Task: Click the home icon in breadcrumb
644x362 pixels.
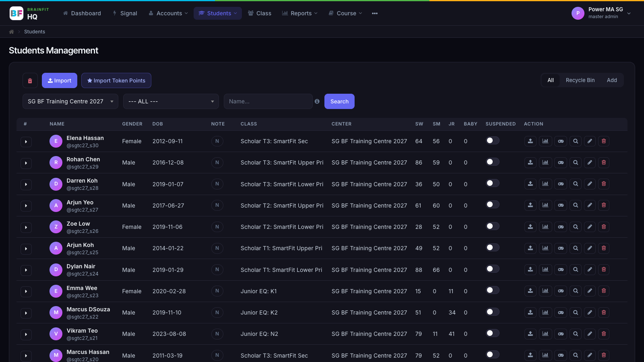Action: tap(12, 32)
